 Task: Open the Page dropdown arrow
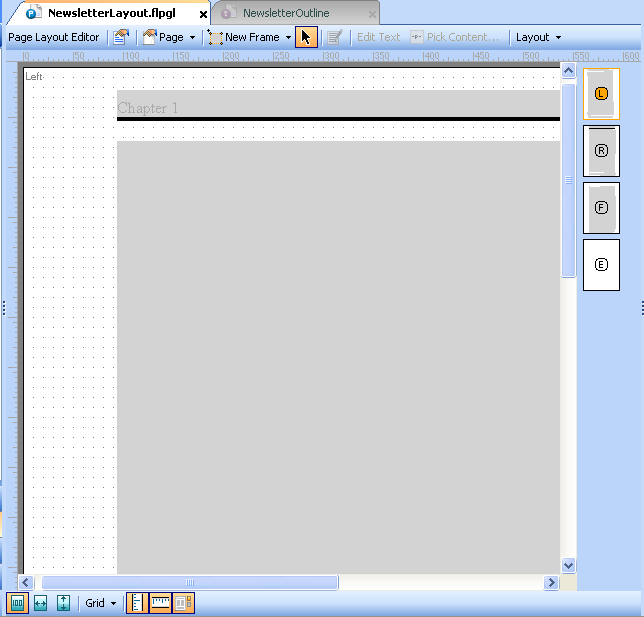pyautogui.click(x=192, y=37)
